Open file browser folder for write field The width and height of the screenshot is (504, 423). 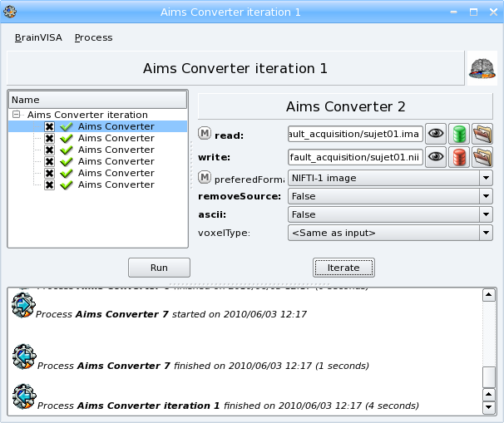[x=482, y=156]
